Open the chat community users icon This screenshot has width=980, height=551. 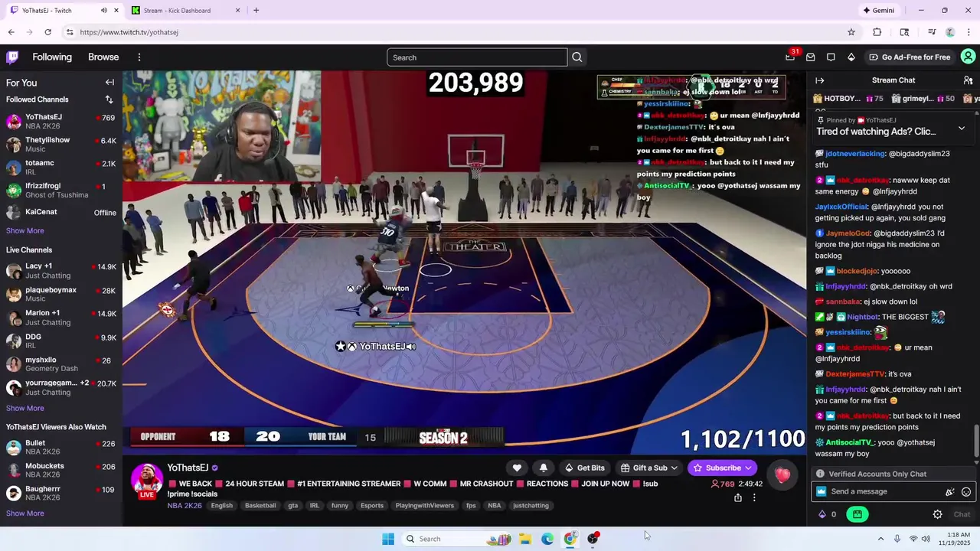coord(968,80)
